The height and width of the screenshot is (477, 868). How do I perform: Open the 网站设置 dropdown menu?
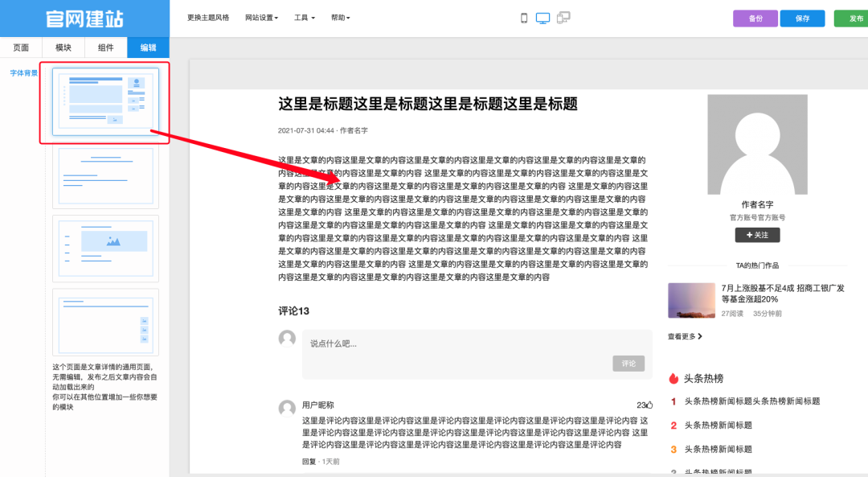(x=261, y=18)
